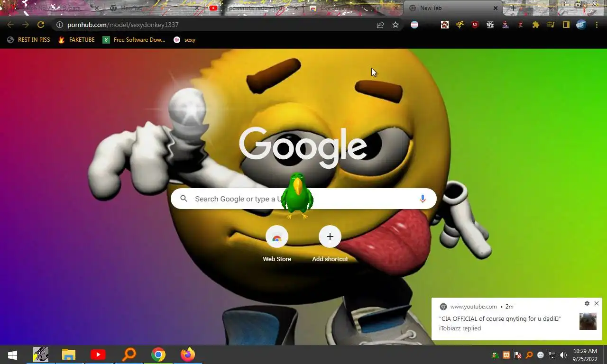This screenshot has width=607, height=364.
Task: Go forward with the browser forward arrow
Action: click(x=26, y=25)
